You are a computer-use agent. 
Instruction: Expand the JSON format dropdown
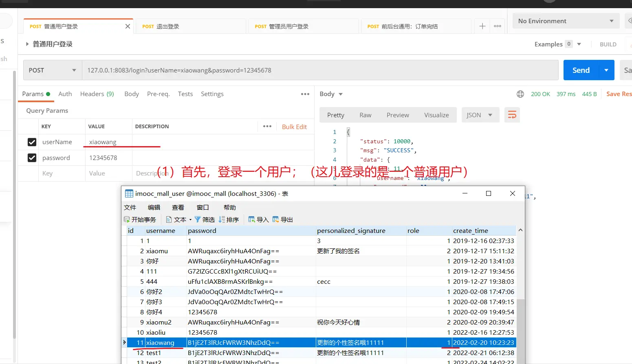[480, 115]
